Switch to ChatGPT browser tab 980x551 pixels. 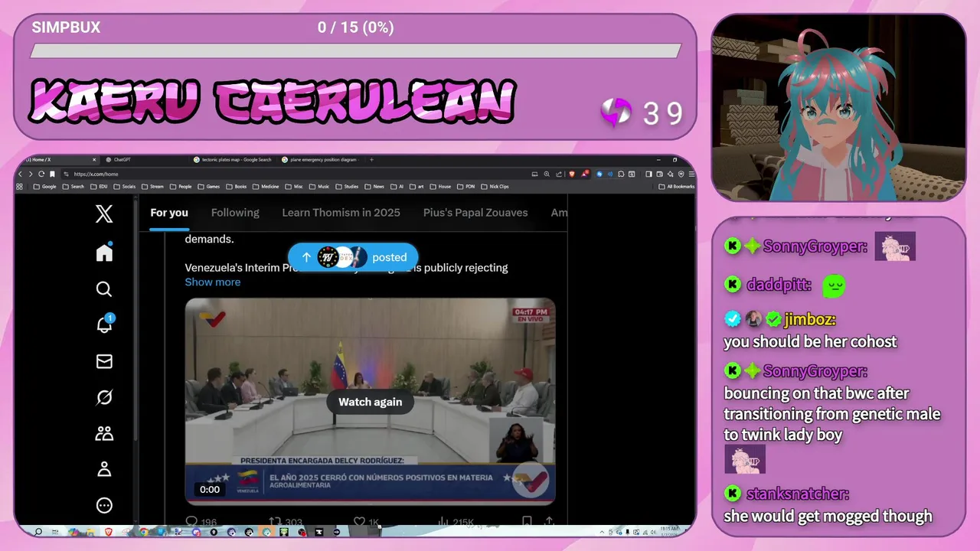pos(145,160)
